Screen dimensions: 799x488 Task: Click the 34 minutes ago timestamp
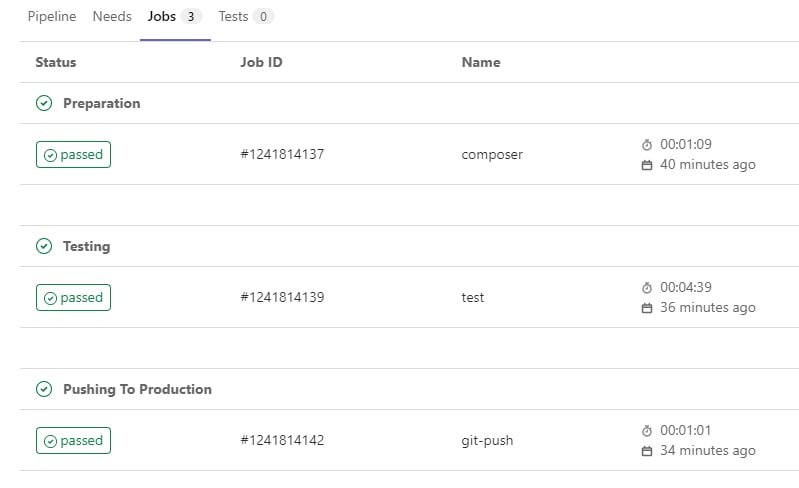708,451
